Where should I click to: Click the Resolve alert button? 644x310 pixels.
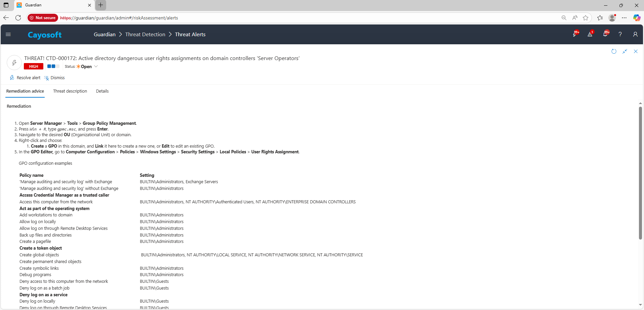(25, 78)
